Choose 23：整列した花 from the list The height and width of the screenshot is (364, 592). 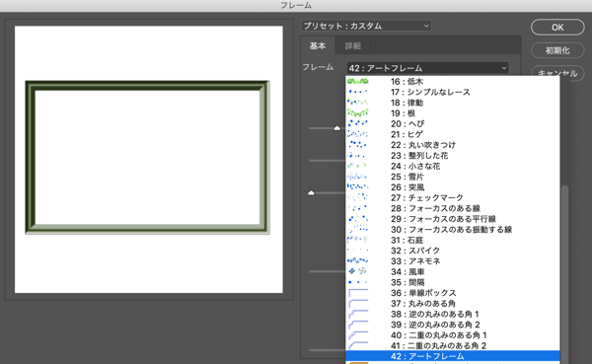pos(452,156)
